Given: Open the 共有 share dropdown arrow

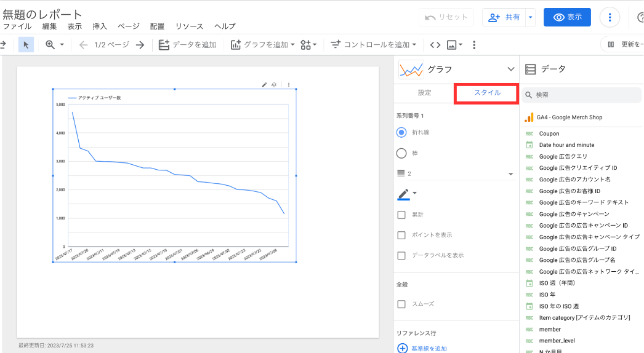Looking at the screenshot, I should click(x=530, y=17).
